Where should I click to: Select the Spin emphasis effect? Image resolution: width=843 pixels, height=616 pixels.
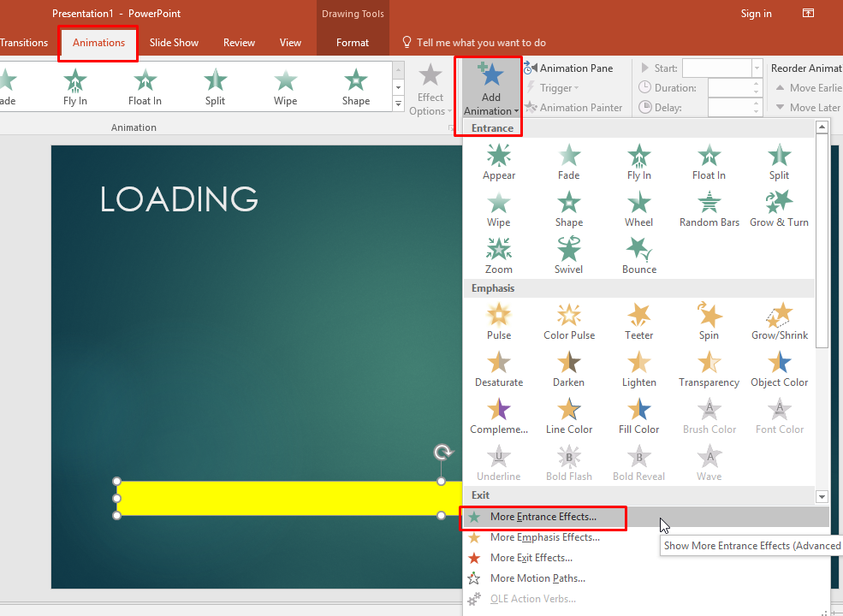click(x=709, y=321)
